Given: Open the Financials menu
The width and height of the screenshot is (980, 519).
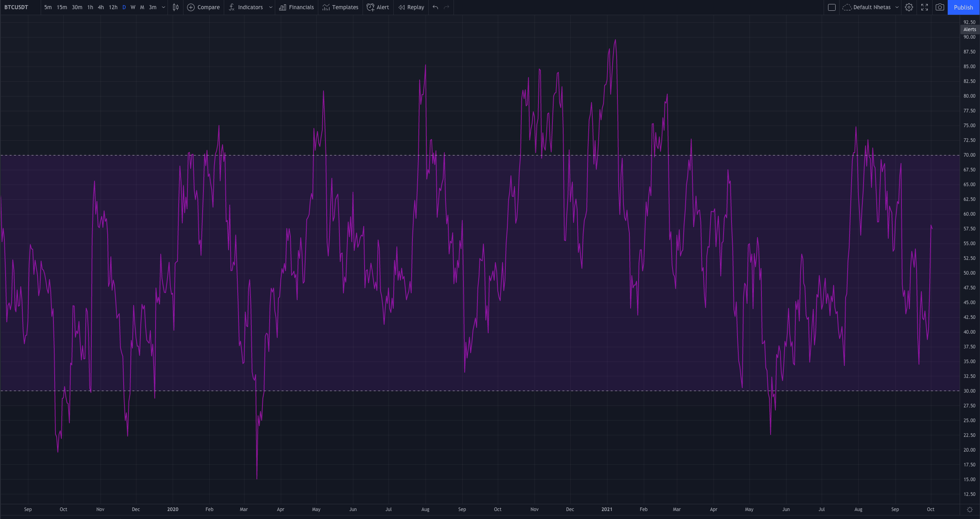Looking at the screenshot, I should [x=296, y=7].
